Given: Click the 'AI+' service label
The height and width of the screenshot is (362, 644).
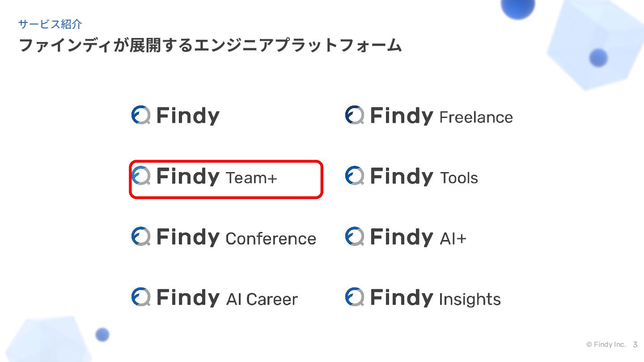Looking at the screenshot, I should (453, 239).
